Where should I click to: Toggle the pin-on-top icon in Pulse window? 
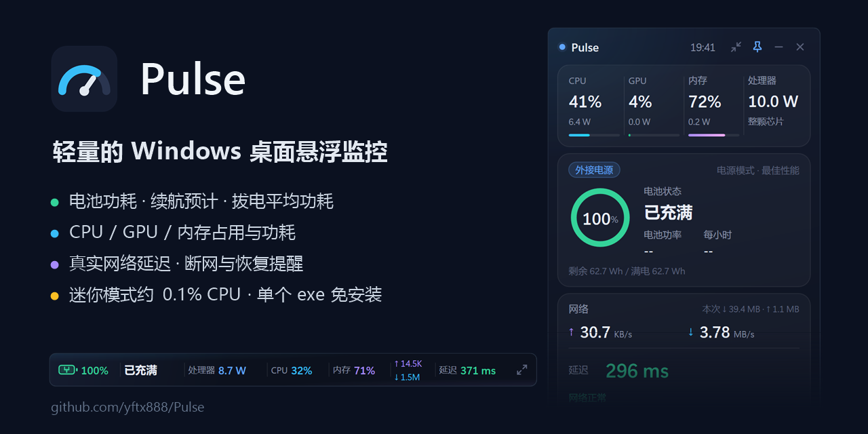[x=757, y=47]
